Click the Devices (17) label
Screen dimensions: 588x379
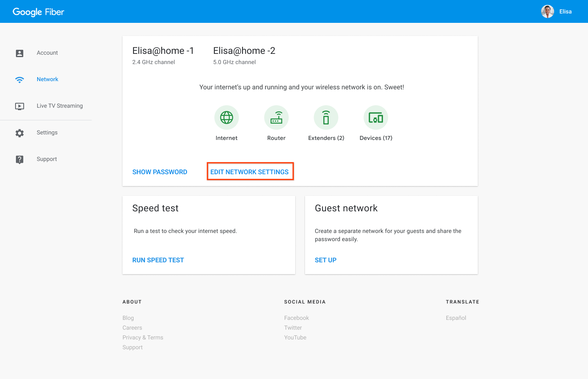pos(376,138)
